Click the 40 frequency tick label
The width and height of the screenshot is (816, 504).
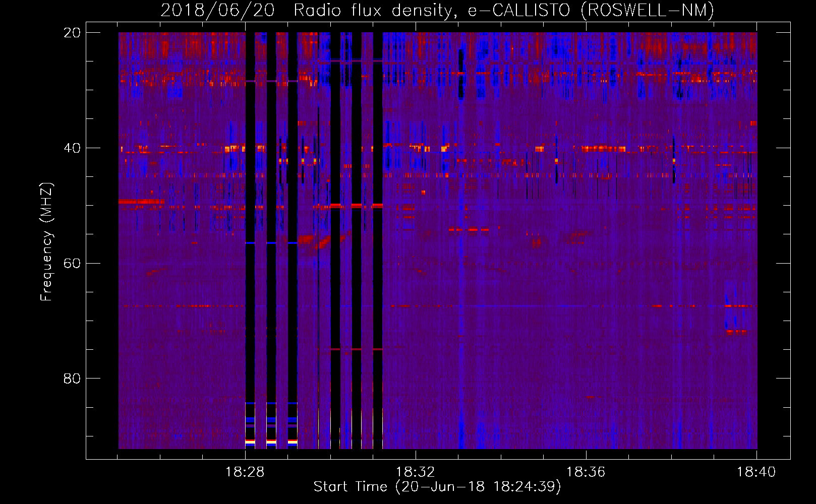click(72, 148)
